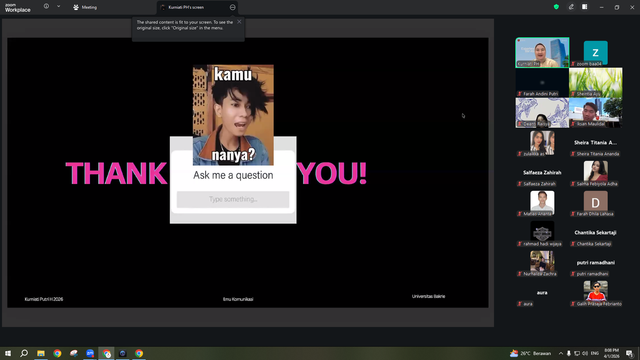Open the dark camera app taskbar icon
Image resolution: width=640 pixels, height=360 pixels.
point(122,353)
